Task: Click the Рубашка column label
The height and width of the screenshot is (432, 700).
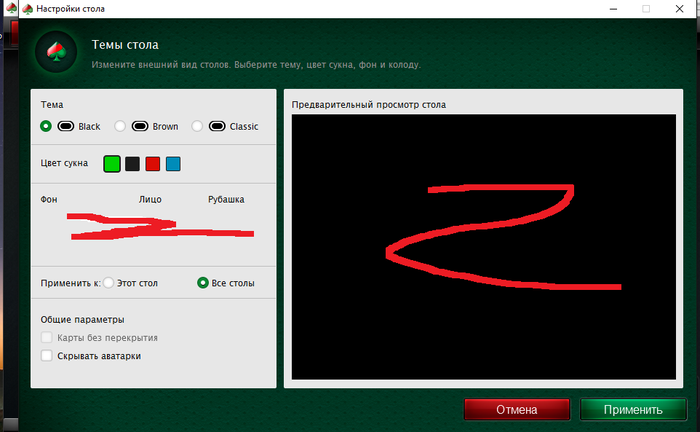Action: coord(226,199)
